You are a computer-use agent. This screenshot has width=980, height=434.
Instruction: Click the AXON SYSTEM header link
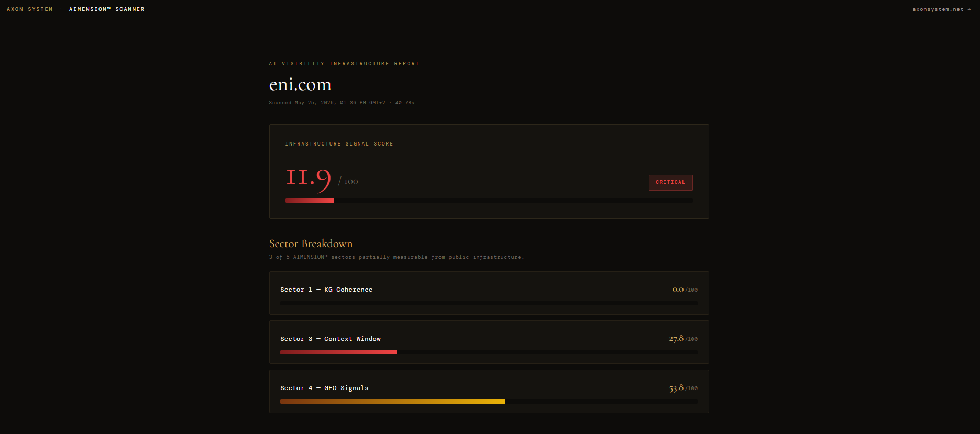pyautogui.click(x=30, y=9)
